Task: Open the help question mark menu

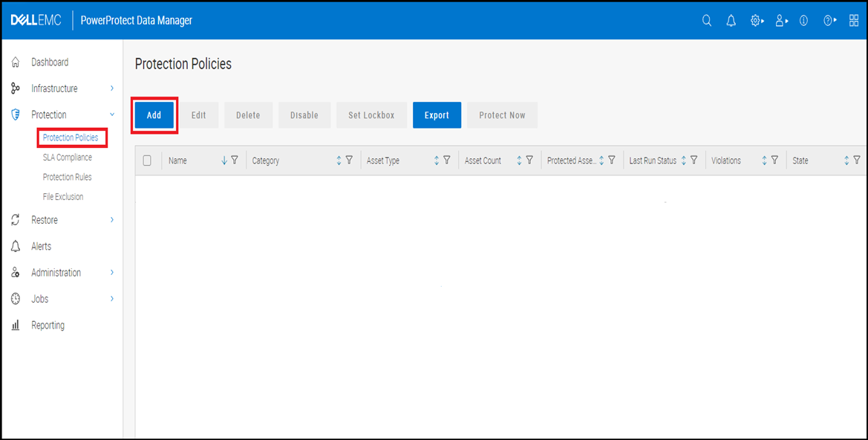Action: point(829,21)
